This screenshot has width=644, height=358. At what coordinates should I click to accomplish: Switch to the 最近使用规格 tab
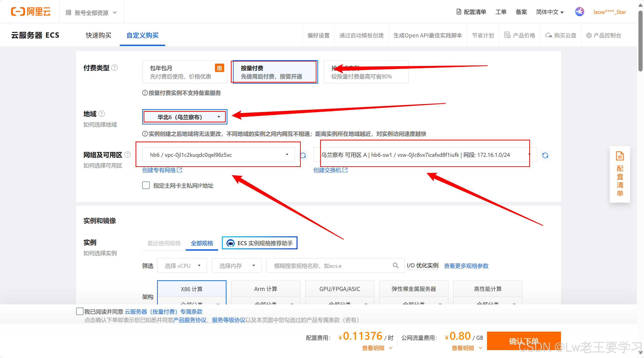click(x=164, y=243)
